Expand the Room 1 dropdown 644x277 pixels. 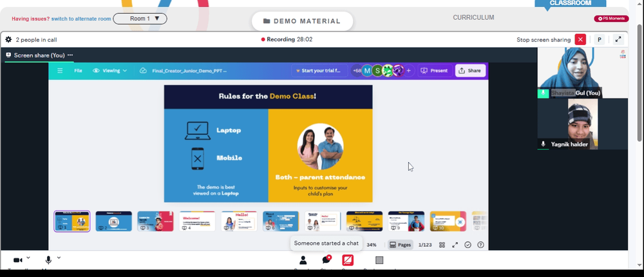tap(140, 19)
